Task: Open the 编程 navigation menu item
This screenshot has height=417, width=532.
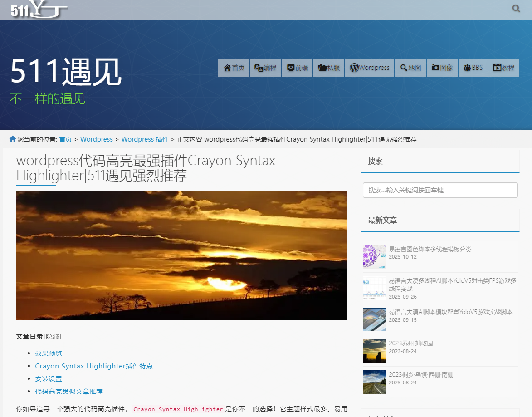Action: (x=265, y=68)
